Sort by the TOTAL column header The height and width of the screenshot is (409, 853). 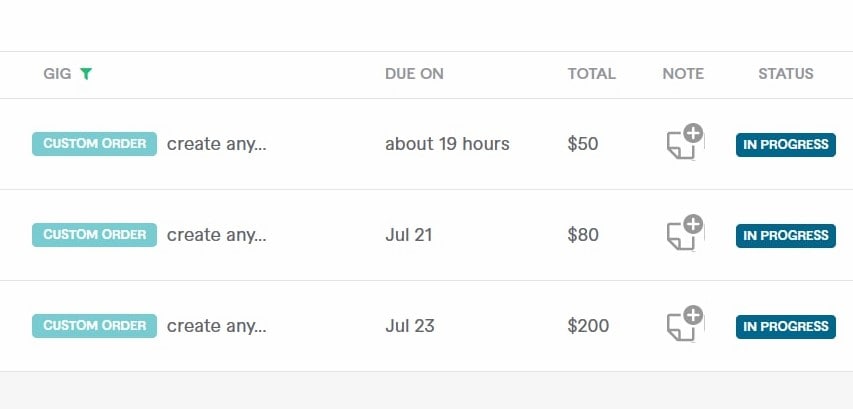(591, 73)
